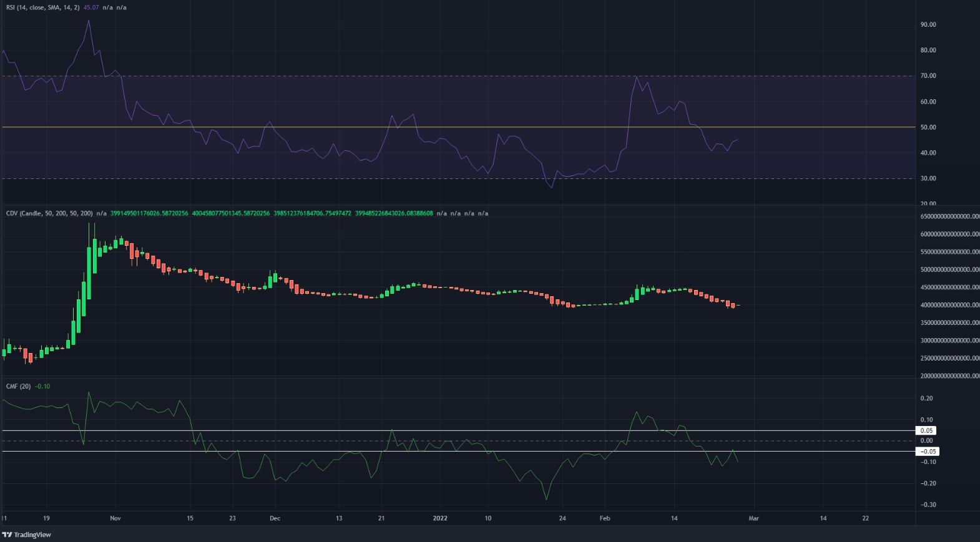
Task: Click the TradingView logo
Action: pos(27,535)
